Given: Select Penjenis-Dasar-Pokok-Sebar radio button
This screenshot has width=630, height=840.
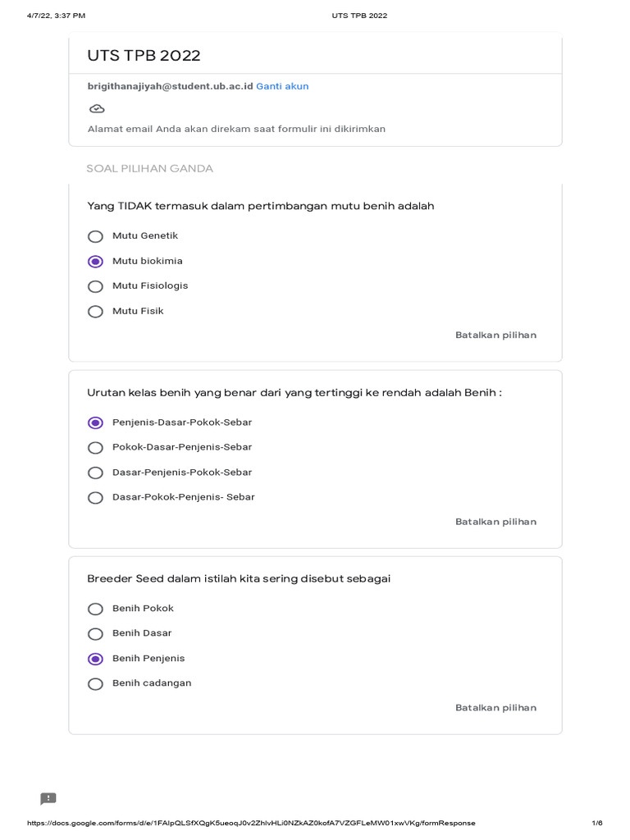Looking at the screenshot, I should click(96, 422).
